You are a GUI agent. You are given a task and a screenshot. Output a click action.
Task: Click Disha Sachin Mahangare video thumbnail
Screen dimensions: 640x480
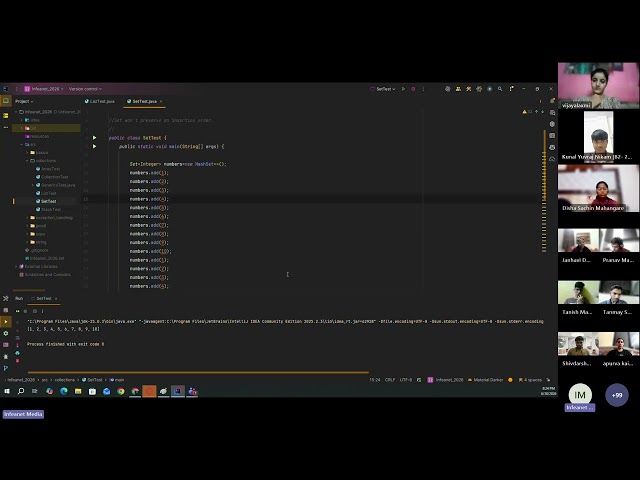click(x=598, y=189)
